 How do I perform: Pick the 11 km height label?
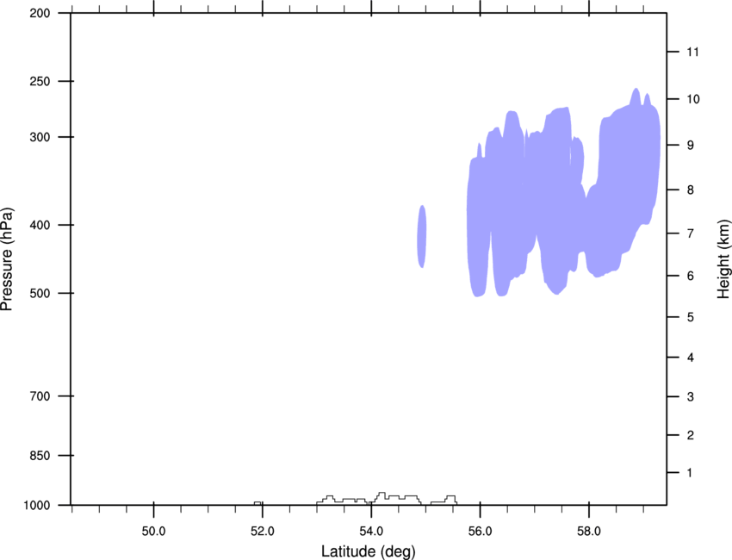click(692, 52)
